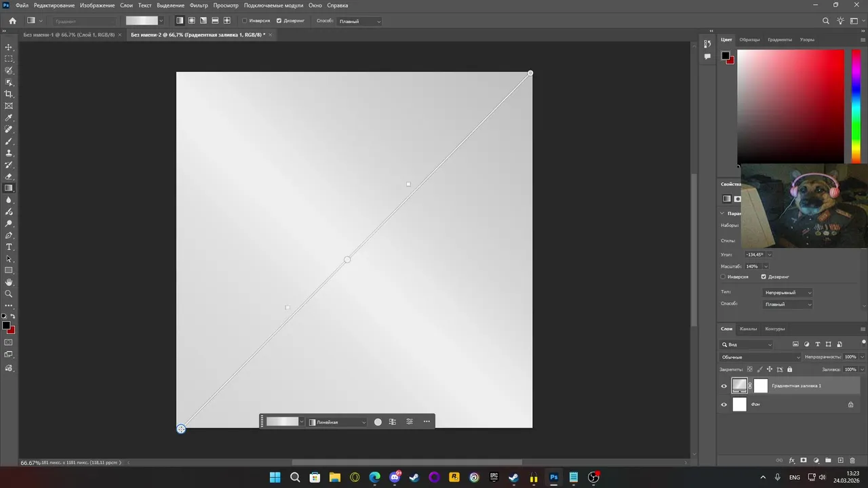This screenshot has height=488, width=868.
Task: Select the Path Selection arrow tool
Action: 9,259
